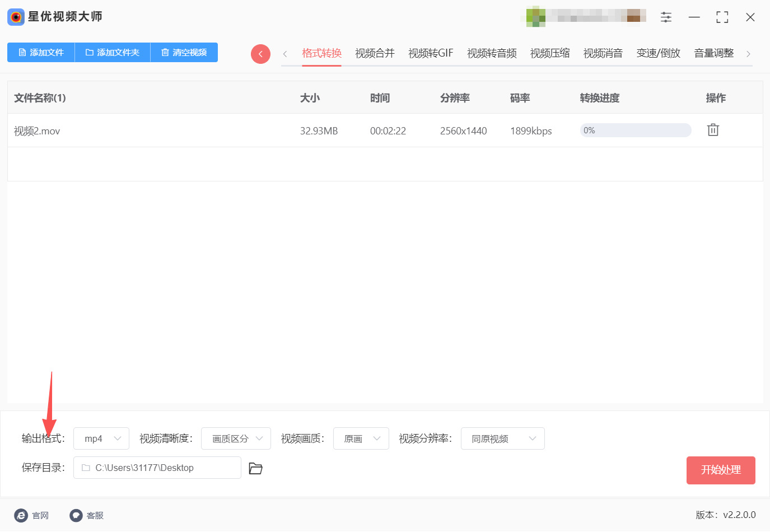Click the save directory path input field
The height and width of the screenshot is (532, 770).
click(157, 468)
